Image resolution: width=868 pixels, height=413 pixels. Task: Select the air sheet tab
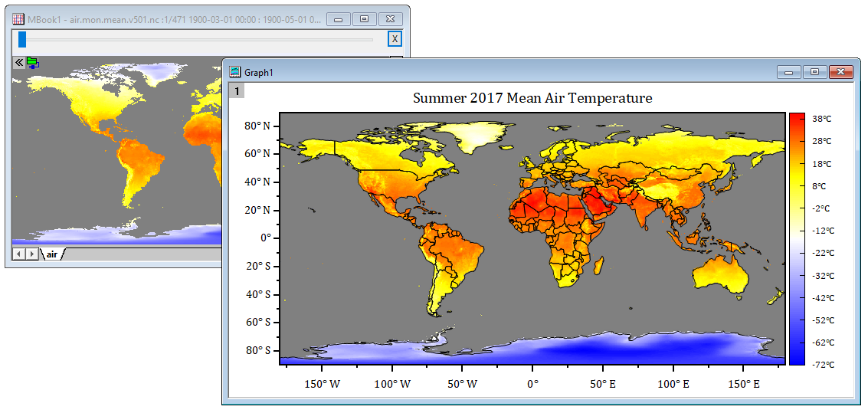[52, 254]
